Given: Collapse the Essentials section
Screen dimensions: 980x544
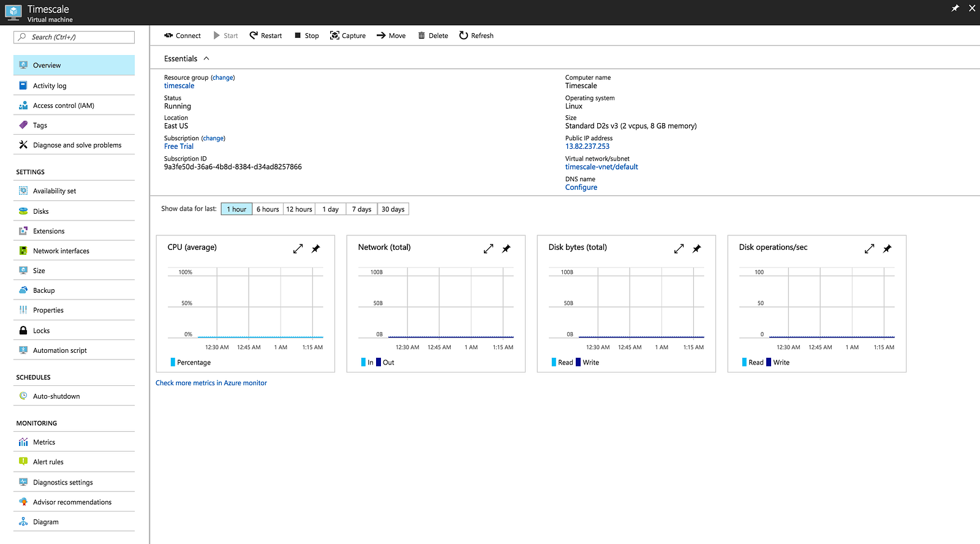Looking at the screenshot, I should [x=206, y=58].
